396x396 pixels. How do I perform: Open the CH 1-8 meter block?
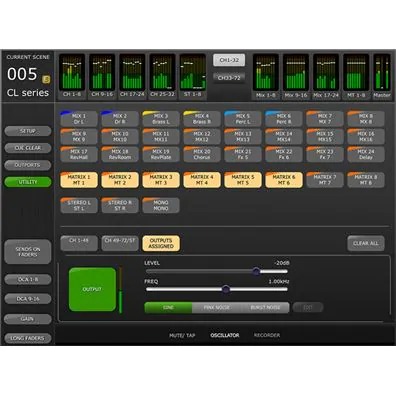coord(72,76)
